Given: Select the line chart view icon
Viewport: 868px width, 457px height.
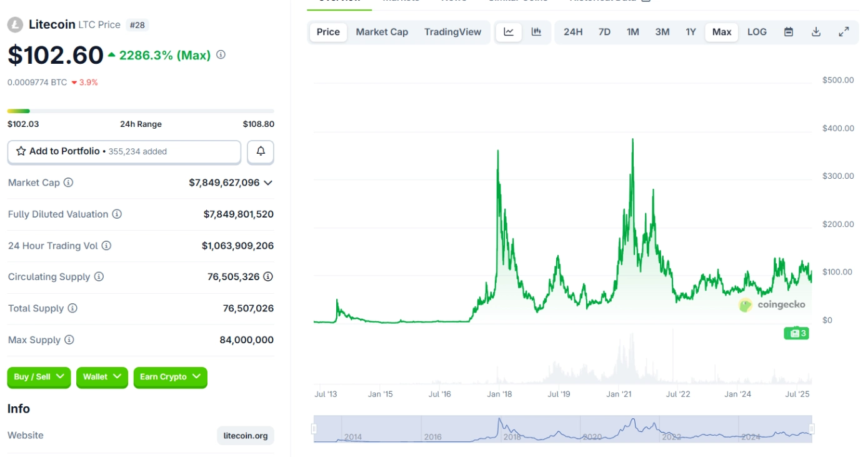Looking at the screenshot, I should click(509, 32).
